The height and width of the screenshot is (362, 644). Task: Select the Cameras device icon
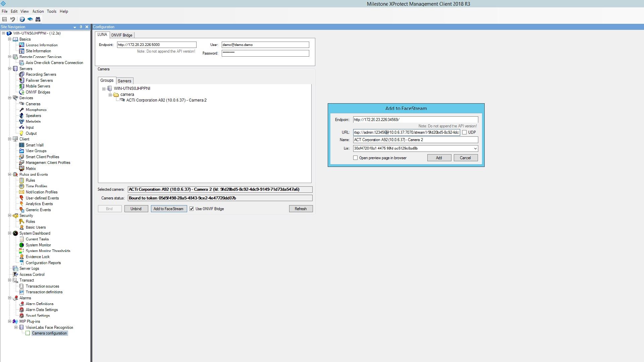click(21, 104)
